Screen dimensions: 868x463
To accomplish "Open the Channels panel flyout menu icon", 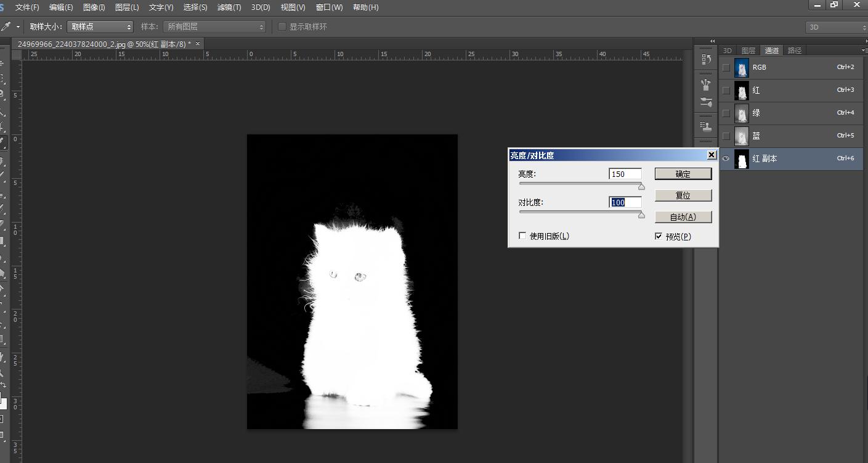I will coord(864,50).
